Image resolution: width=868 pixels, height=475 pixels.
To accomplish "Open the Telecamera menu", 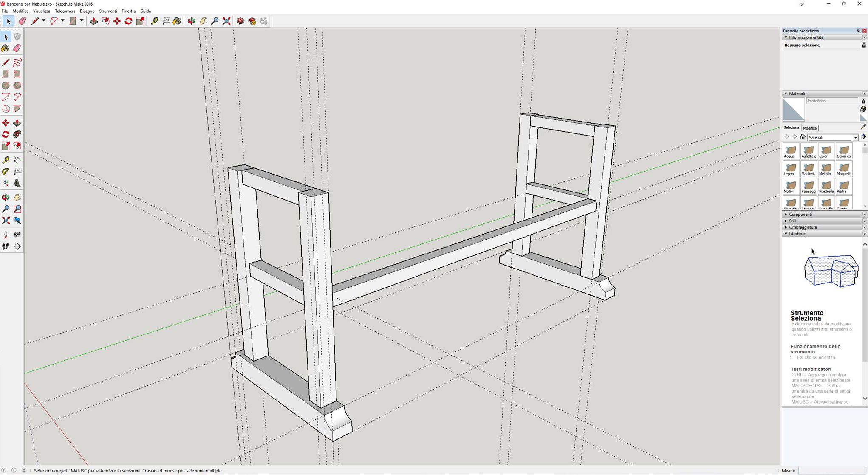I will (65, 11).
